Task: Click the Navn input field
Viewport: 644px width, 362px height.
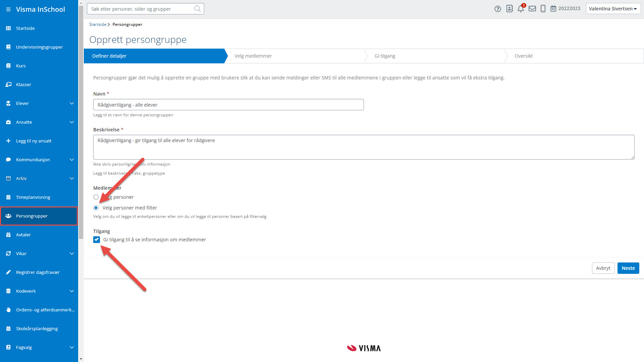Action: 228,105
